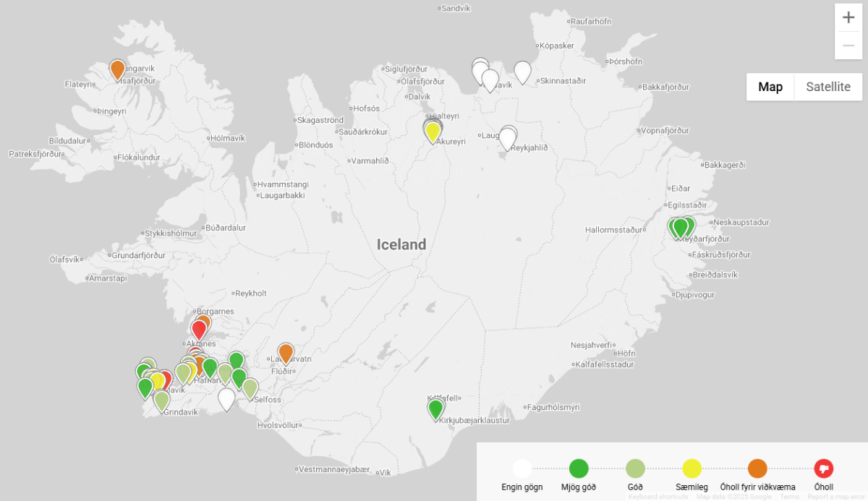Click the white Engin gögn legend circle

522,468
